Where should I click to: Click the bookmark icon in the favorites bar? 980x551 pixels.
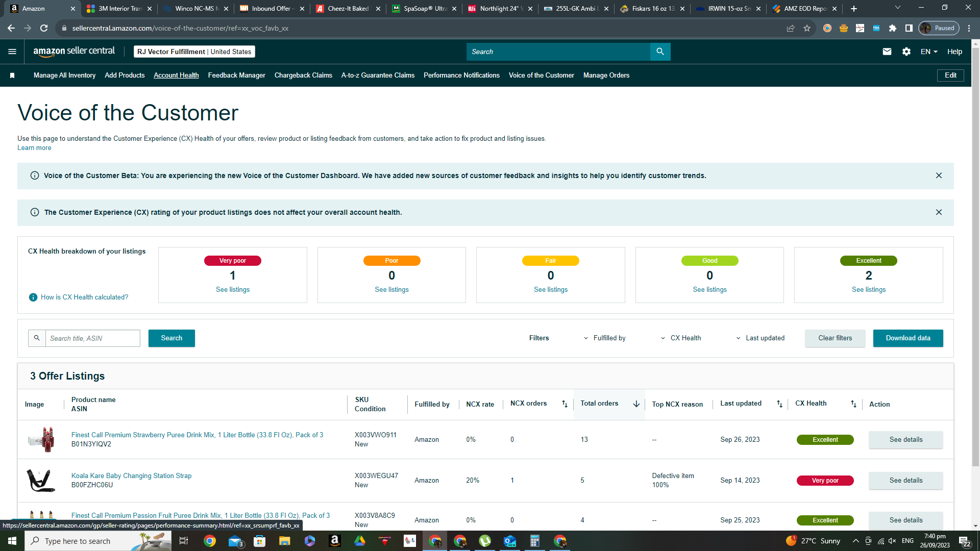(12, 76)
